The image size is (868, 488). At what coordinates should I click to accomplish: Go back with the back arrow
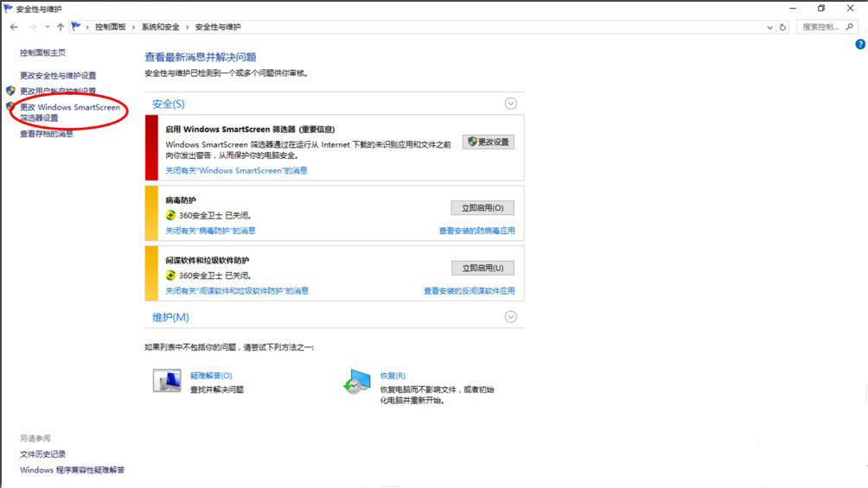pyautogui.click(x=14, y=27)
